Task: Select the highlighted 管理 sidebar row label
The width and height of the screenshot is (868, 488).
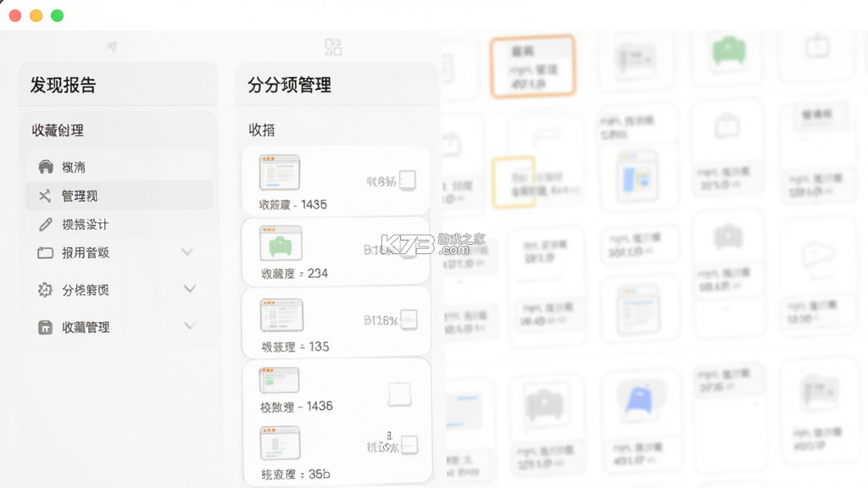Action: (x=80, y=196)
